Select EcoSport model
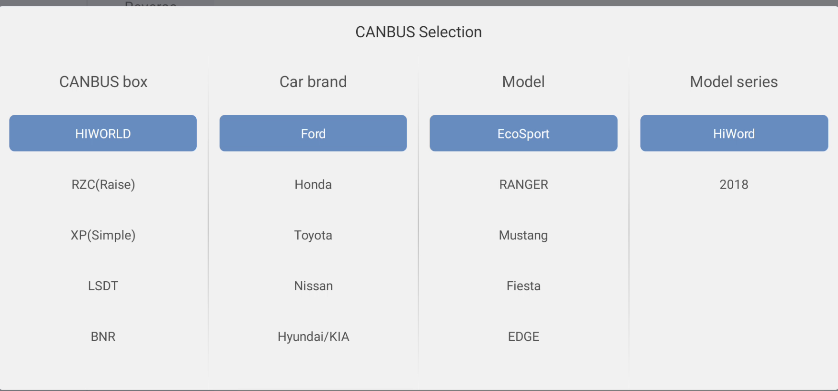838x391 pixels. click(x=524, y=133)
